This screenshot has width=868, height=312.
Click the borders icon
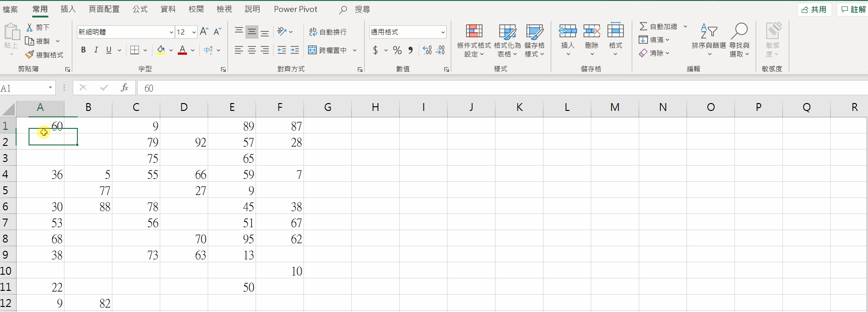tap(134, 50)
